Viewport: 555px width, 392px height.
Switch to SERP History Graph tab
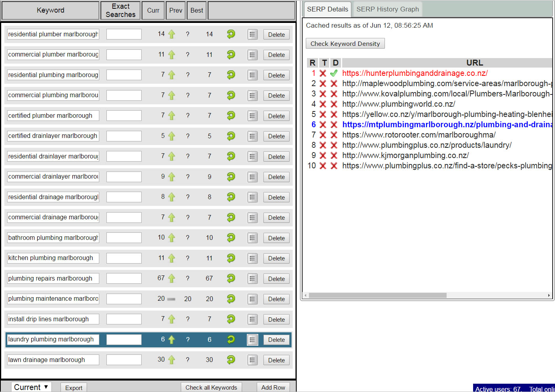[x=387, y=9]
